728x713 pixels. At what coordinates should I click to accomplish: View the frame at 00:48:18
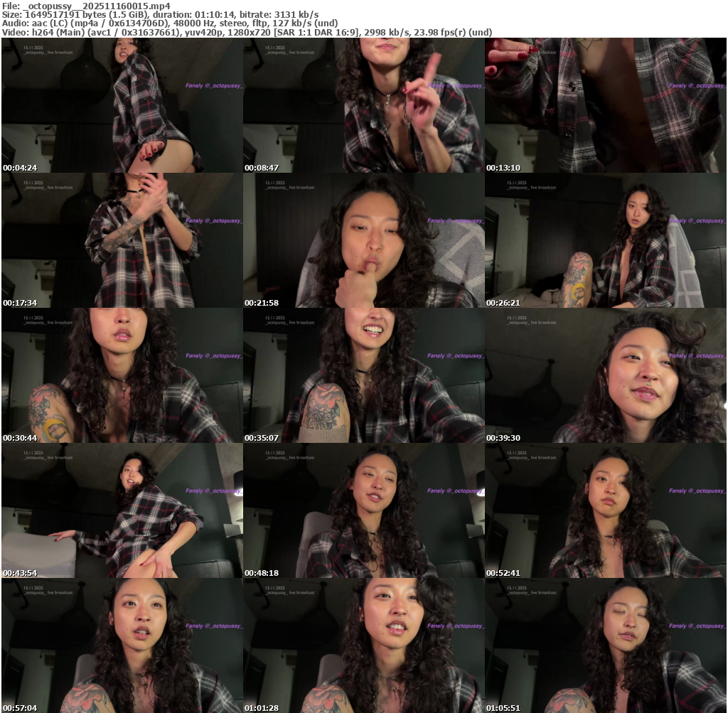point(364,510)
